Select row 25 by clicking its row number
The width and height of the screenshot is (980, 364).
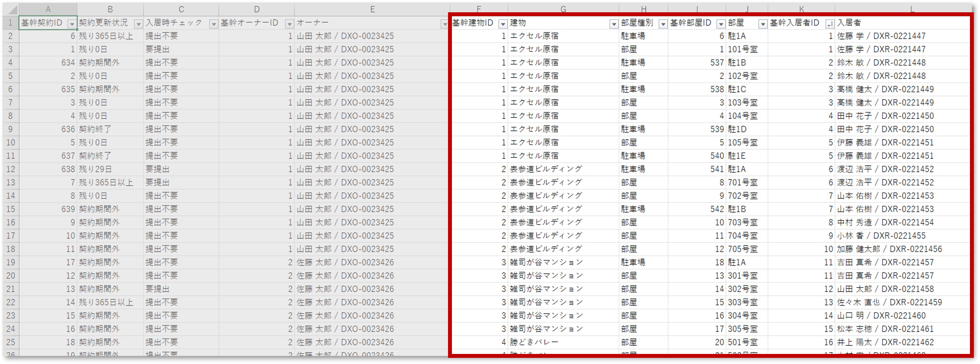pos(11,342)
